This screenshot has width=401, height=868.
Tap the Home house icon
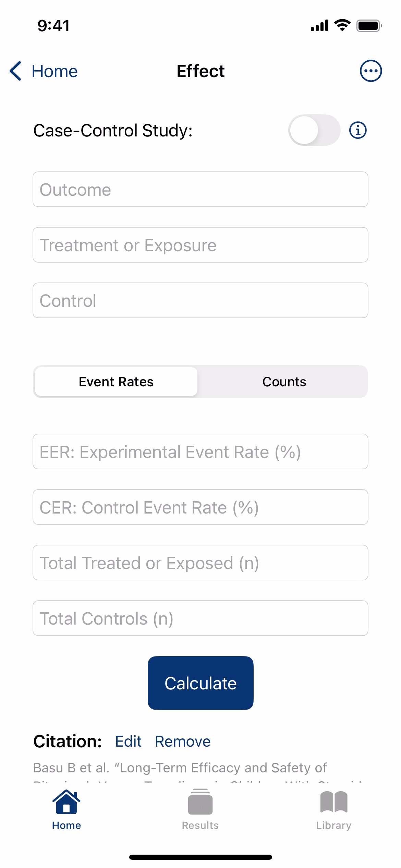click(x=66, y=801)
